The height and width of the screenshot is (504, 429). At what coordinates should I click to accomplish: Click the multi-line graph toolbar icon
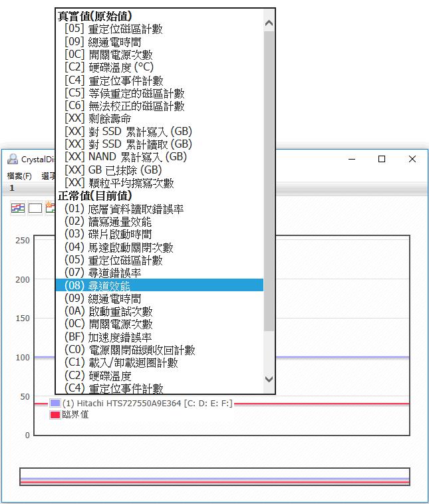click(x=18, y=208)
